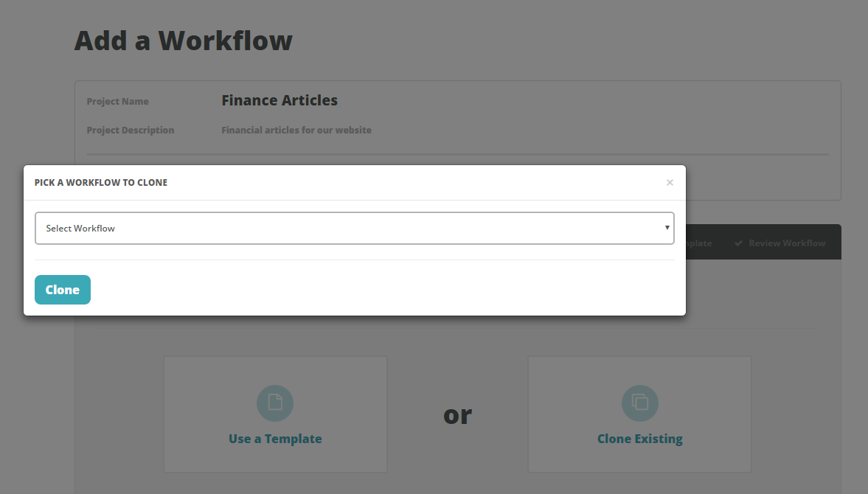Viewport: 868px width, 494px height.
Task: Click the Project Name label
Action: click(x=117, y=101)
